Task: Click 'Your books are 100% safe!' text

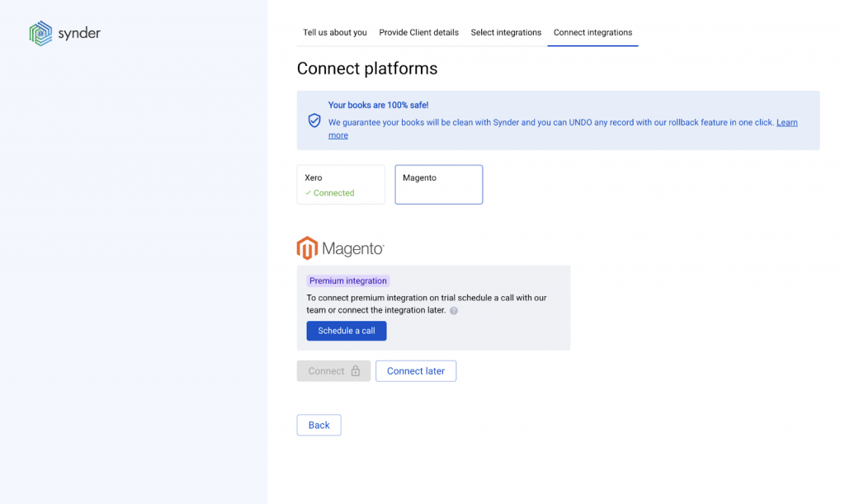Action: (x=378, y=105)
